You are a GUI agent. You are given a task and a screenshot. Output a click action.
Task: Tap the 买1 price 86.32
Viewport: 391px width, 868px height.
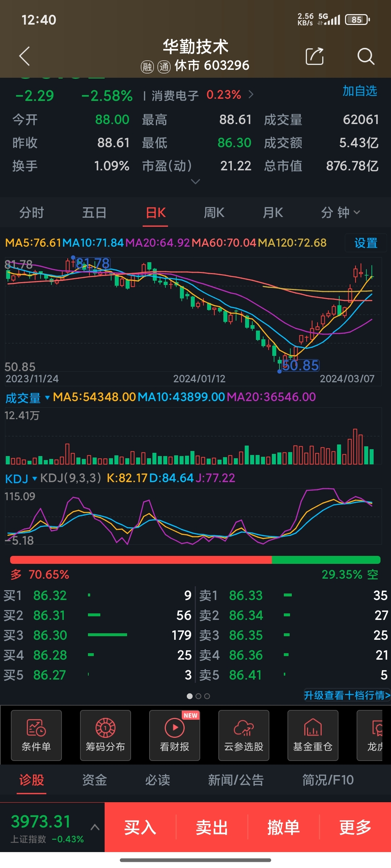(50, 595)
